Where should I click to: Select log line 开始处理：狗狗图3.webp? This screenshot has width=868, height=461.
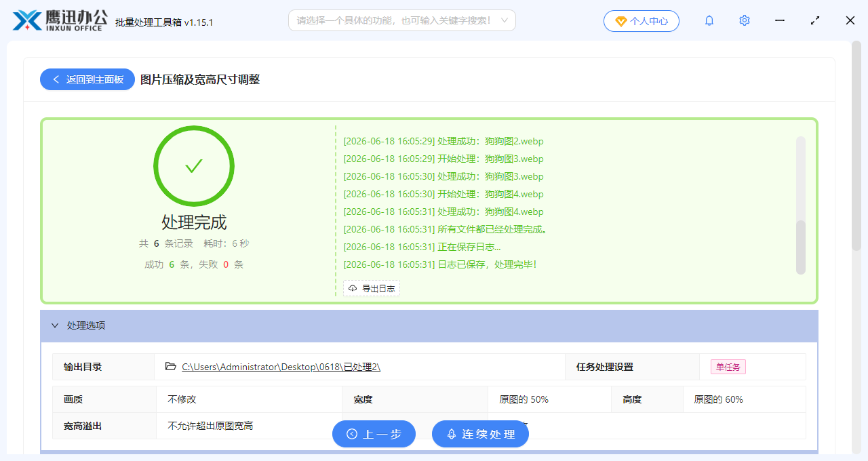(x=443, y=159)
